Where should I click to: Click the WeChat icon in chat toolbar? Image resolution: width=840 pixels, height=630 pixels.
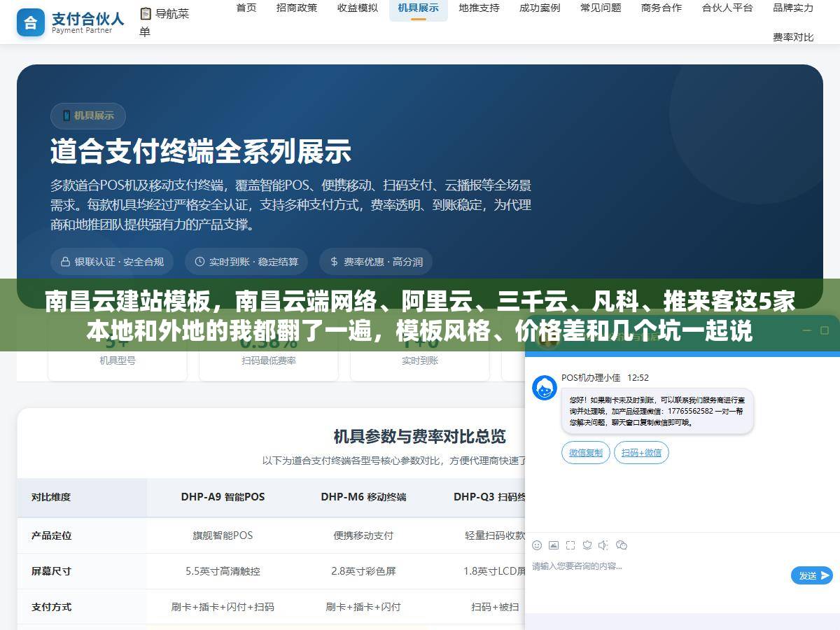(622, 545)
